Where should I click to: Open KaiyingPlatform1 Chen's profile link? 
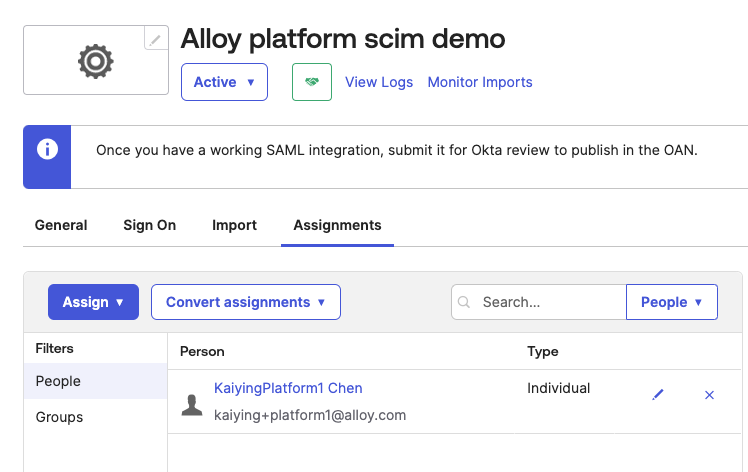[288, 388]
